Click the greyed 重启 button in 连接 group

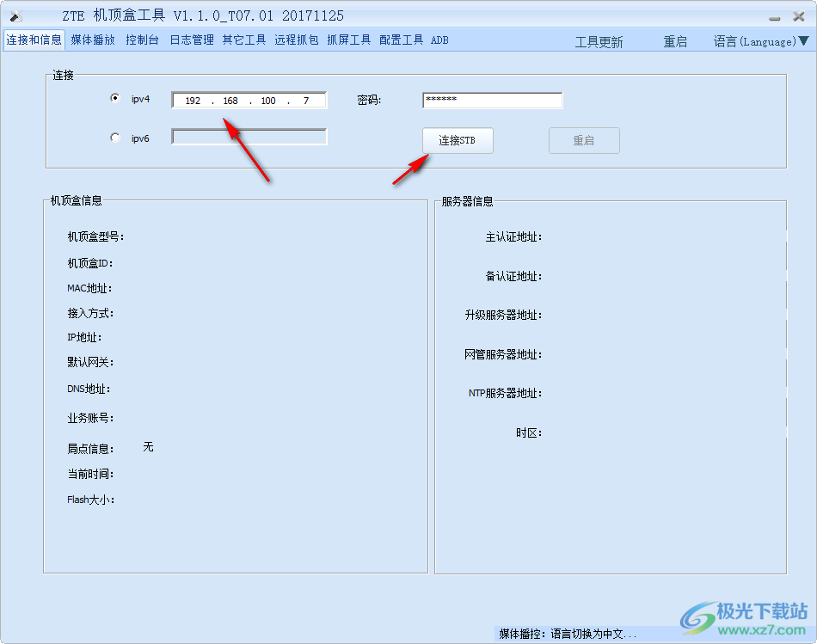584,141
